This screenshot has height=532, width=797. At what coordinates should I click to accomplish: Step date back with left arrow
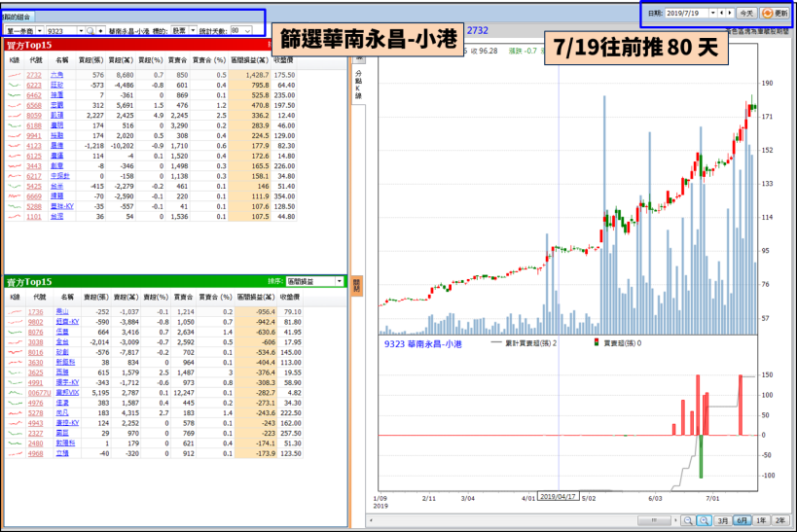point(722,14)
